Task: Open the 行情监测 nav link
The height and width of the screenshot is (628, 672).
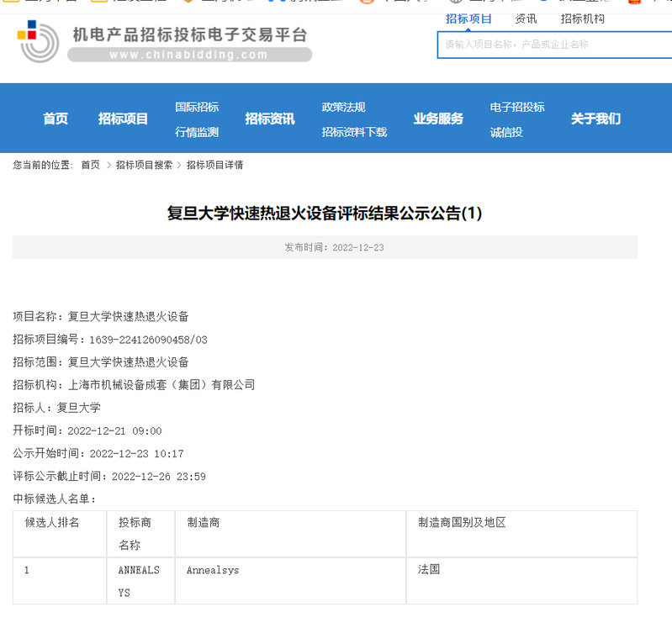Action: (x=197, y=132)
